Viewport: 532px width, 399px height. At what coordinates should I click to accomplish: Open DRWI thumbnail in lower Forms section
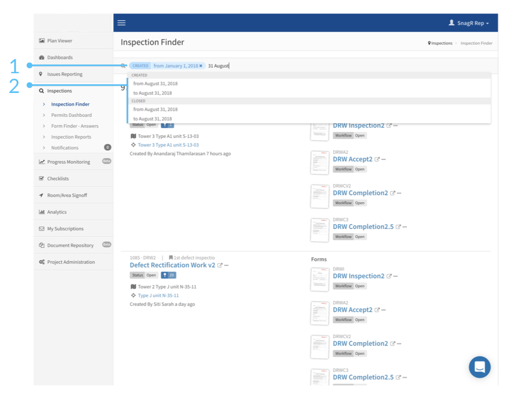pyautogui.click(x=320, y=280)
